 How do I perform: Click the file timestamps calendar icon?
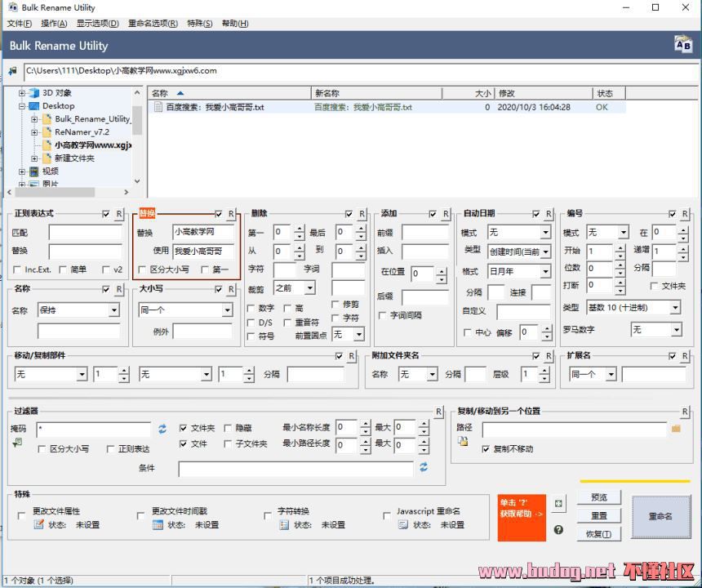click(x=158, y=524)
